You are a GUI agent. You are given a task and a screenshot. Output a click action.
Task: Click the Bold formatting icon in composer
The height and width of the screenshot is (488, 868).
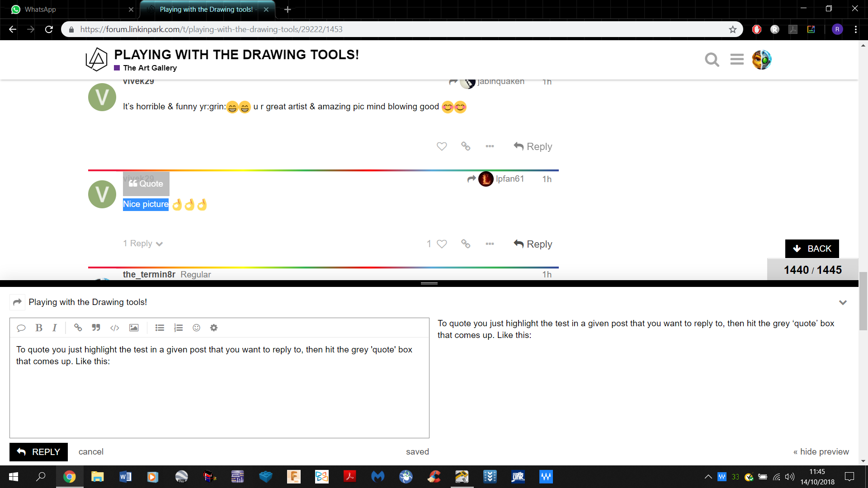point(39,328)
